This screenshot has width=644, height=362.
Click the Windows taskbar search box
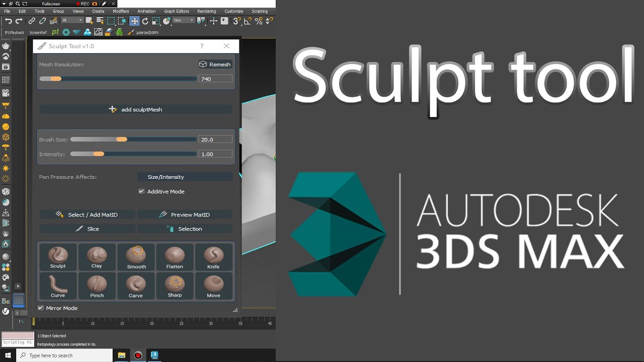pyautogui.click(x=64, y=355)
